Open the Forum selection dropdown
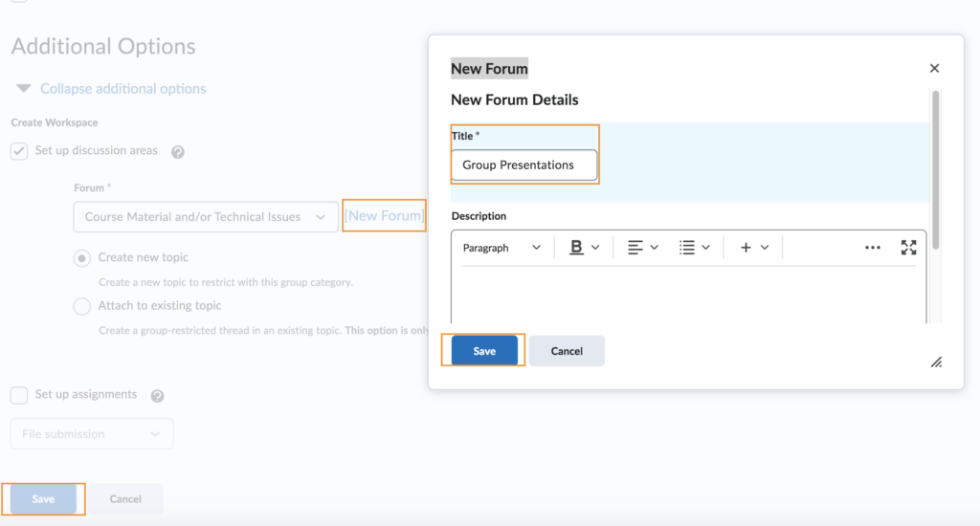The height and width of the screenshot is (526, 980). click(x=206, y=217)
